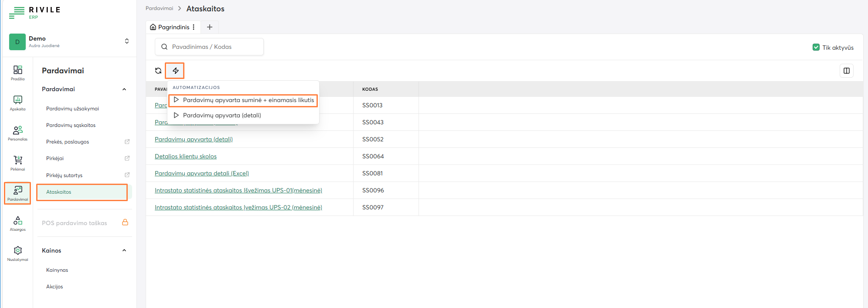Open the Detalios klientų skolos report
This screenshot has width=868, height=308.
[186, 156]
